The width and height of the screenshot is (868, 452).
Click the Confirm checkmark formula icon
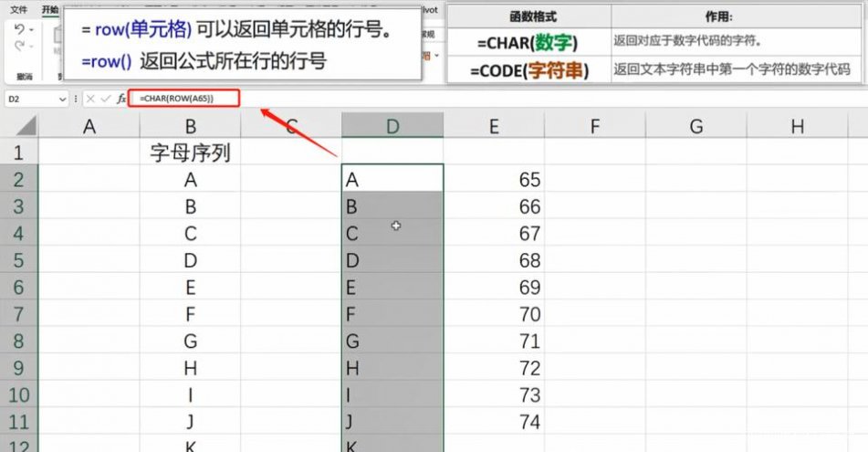tap(105, 99)
